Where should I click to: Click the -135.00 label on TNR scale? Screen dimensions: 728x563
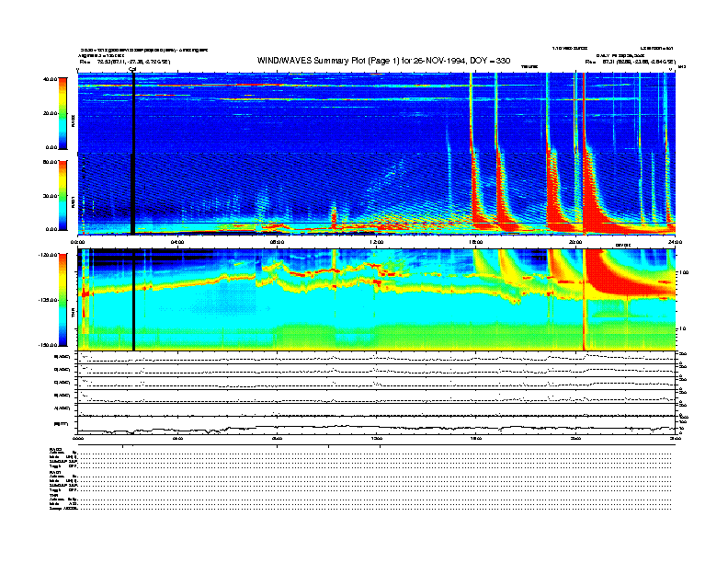[48, 300]
